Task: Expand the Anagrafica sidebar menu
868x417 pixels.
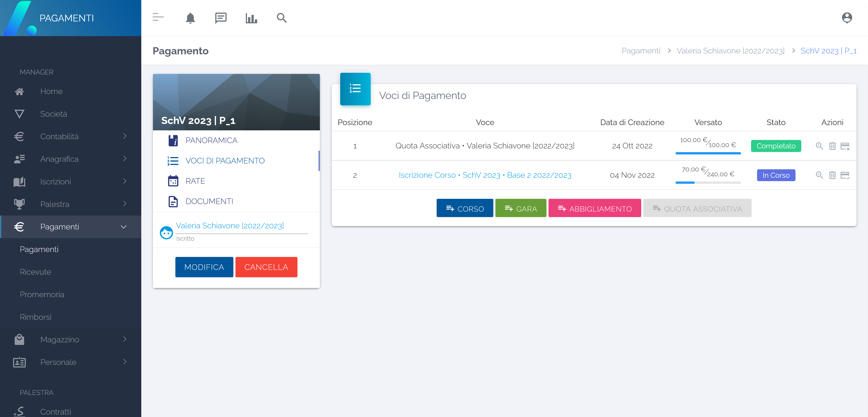Action: point(71,159)
